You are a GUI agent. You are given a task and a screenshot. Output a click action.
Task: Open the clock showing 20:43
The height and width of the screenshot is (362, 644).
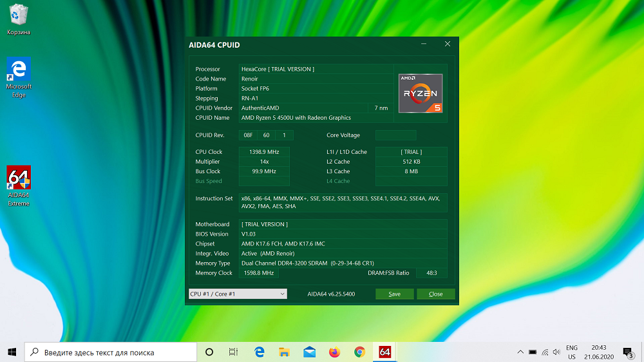tap(599, 352)
